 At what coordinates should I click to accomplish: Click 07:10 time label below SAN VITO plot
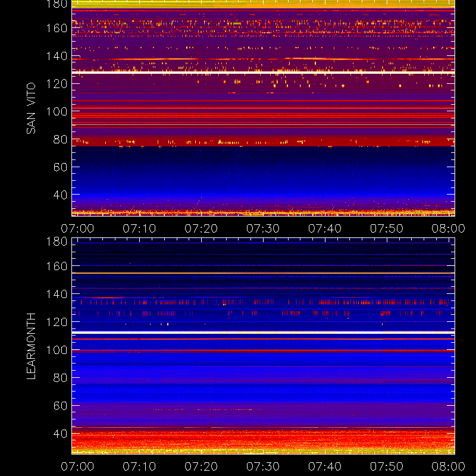point(139,228)
